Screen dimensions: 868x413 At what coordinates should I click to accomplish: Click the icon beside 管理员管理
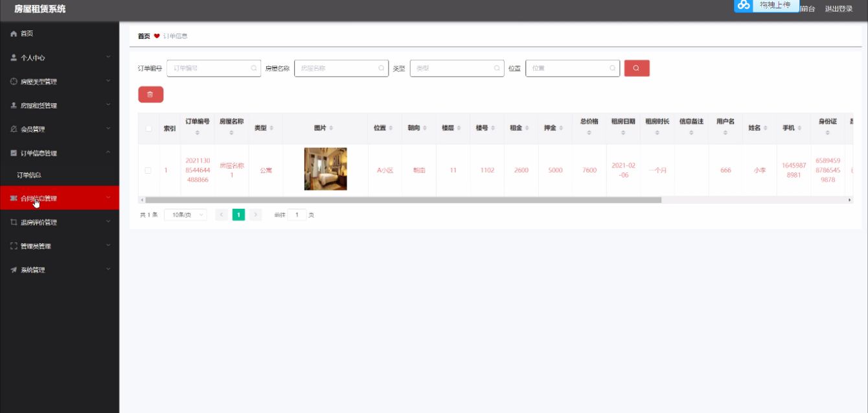point(14,246)
